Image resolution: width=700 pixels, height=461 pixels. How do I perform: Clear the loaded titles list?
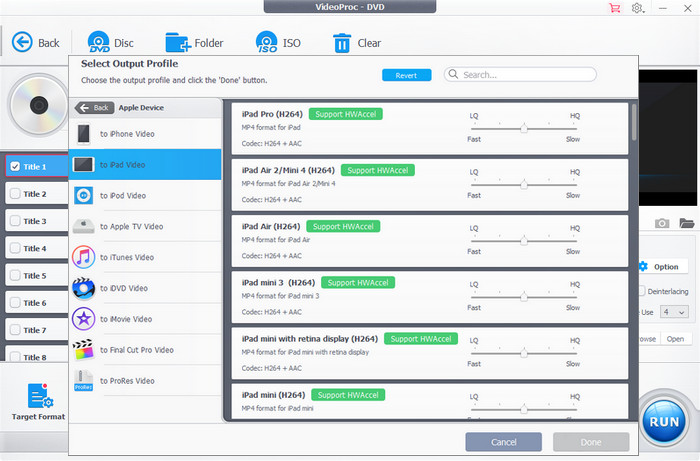click(357, 43)
